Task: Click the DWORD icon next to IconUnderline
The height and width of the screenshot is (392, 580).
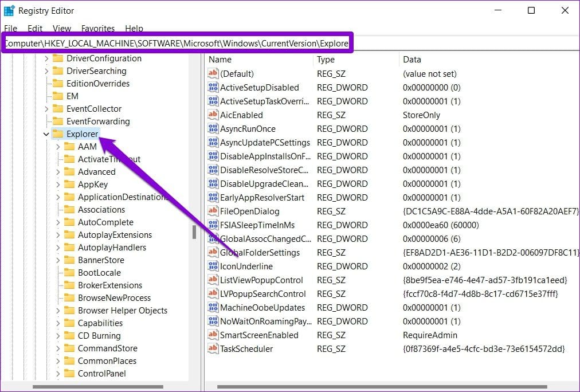Action: click(x=213, y=266)
